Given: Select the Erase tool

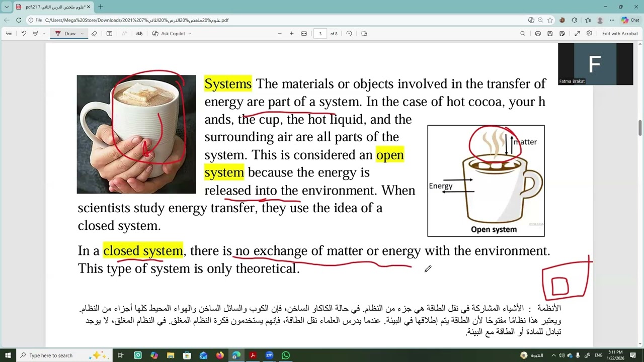Looking at the screenshot, I should (x=94, y=34).
